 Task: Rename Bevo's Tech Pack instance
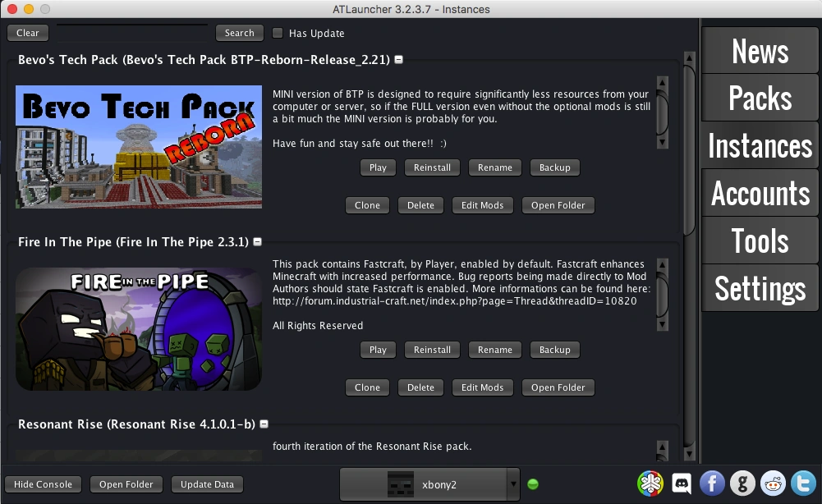(495, 167)
